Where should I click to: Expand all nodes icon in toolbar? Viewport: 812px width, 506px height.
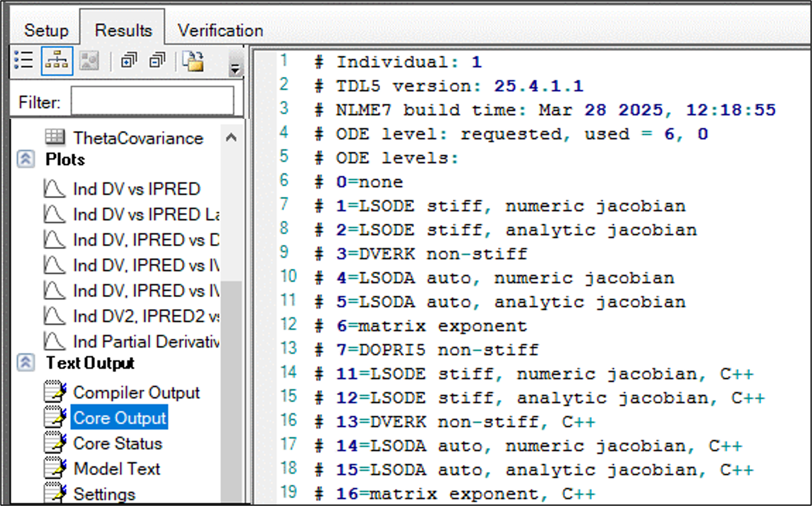(x=129, y=60)
